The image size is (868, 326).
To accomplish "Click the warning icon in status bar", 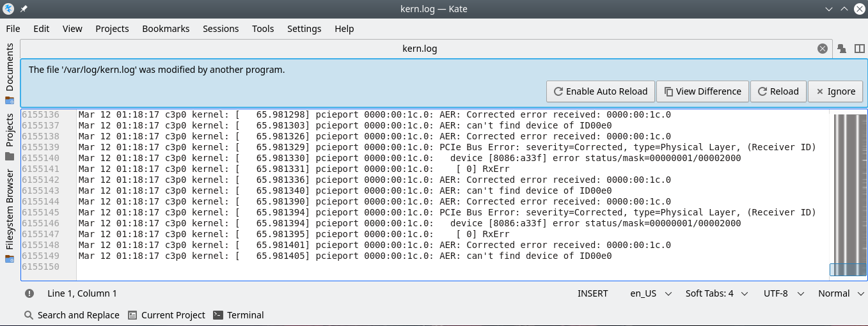I will 29,293.
